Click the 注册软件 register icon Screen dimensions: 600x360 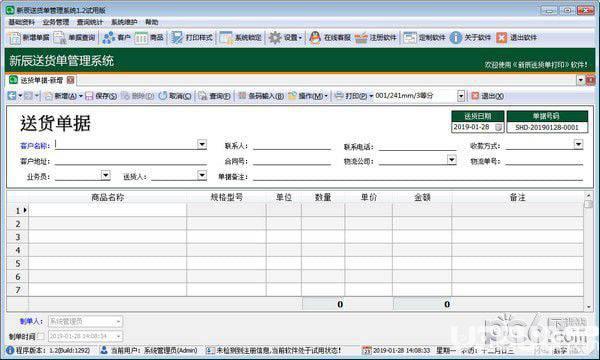pos(361,38)
